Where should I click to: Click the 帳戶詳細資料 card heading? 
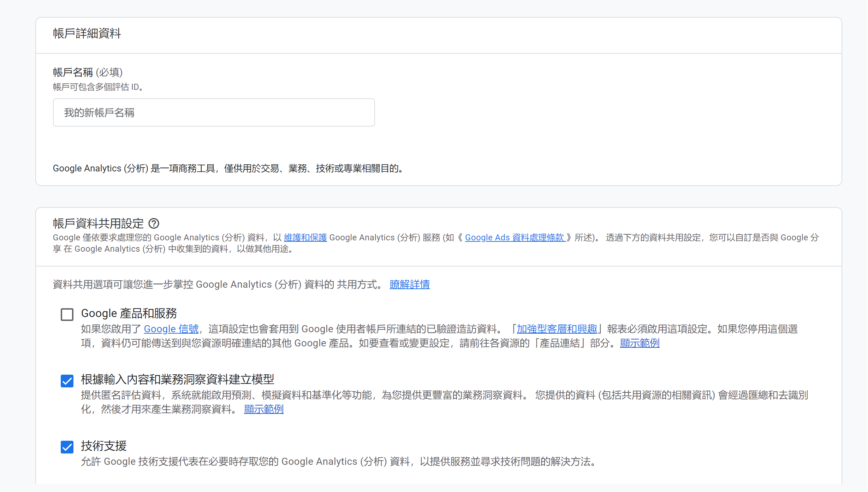(x=87, y=34)
